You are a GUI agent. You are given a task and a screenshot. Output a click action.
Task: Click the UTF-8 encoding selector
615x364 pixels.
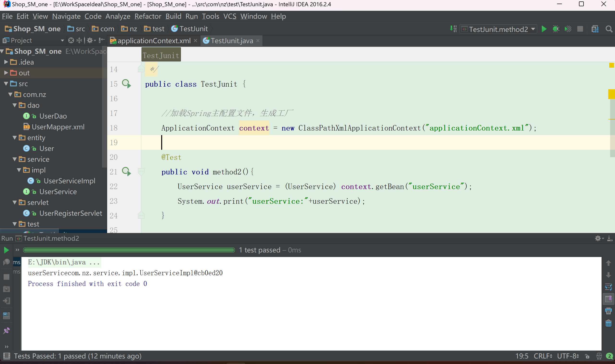[568, 356]
